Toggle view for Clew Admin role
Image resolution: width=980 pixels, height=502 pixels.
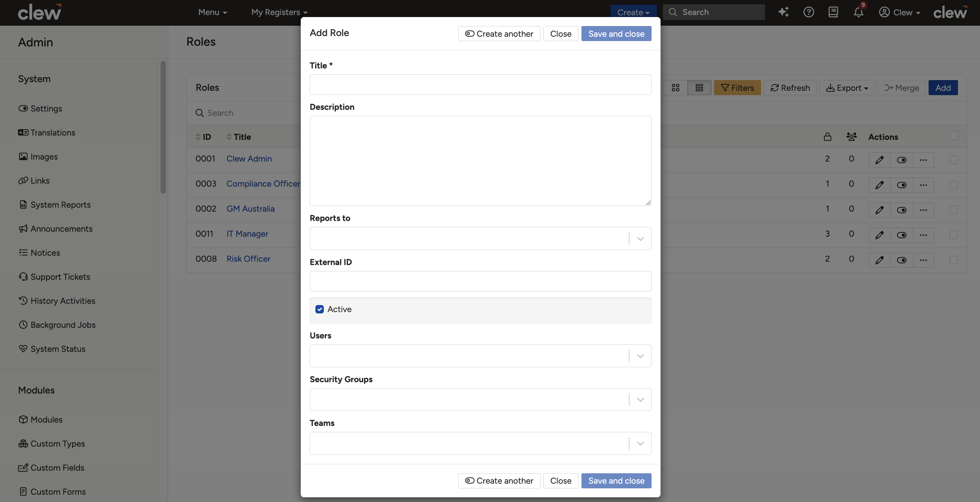pos(901,160)
